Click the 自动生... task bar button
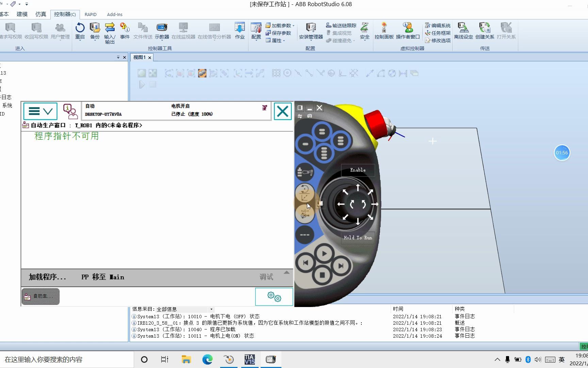588x368 pixels. (40, 296)
